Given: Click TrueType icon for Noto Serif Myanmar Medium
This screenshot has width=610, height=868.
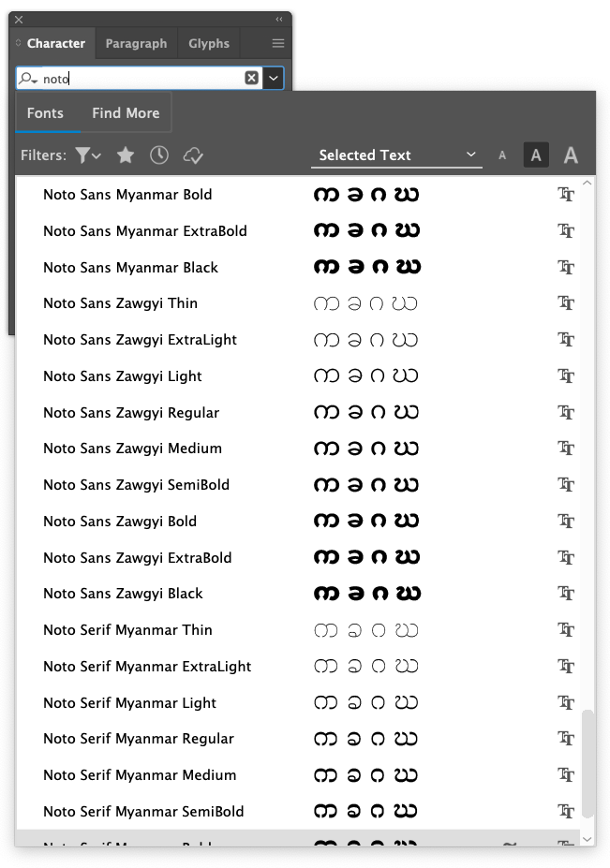Looking at the screenshot, I should coord(566,774).
